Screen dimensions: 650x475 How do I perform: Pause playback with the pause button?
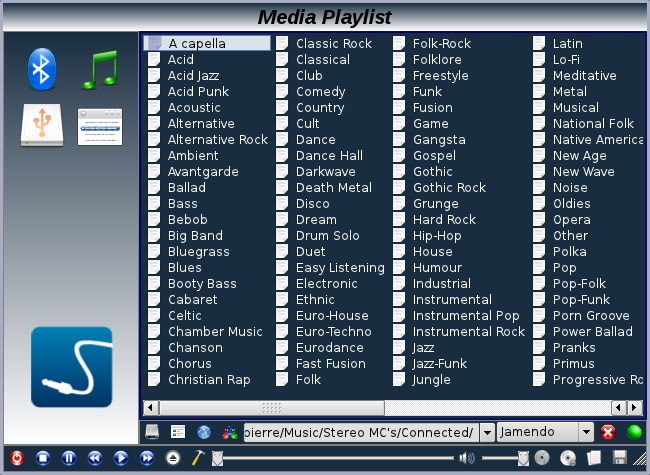pos(69,458)
